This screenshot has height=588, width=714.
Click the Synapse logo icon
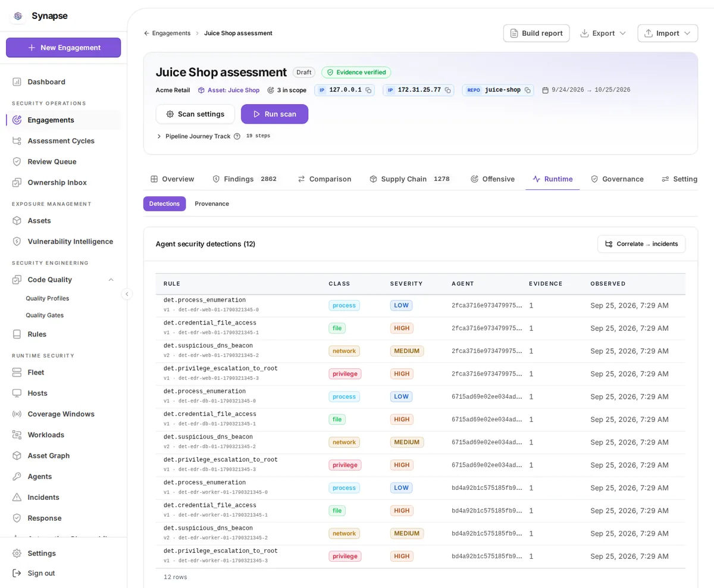tap(18, 16)
